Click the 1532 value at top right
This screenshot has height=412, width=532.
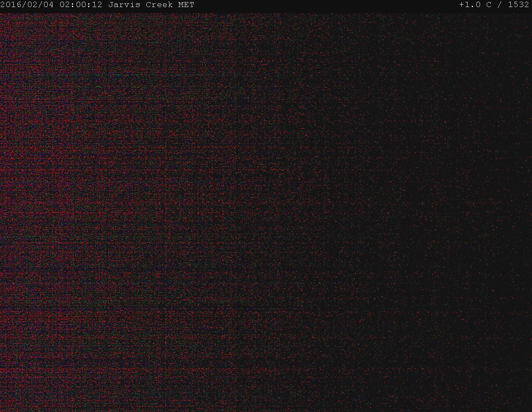point(518,5)
